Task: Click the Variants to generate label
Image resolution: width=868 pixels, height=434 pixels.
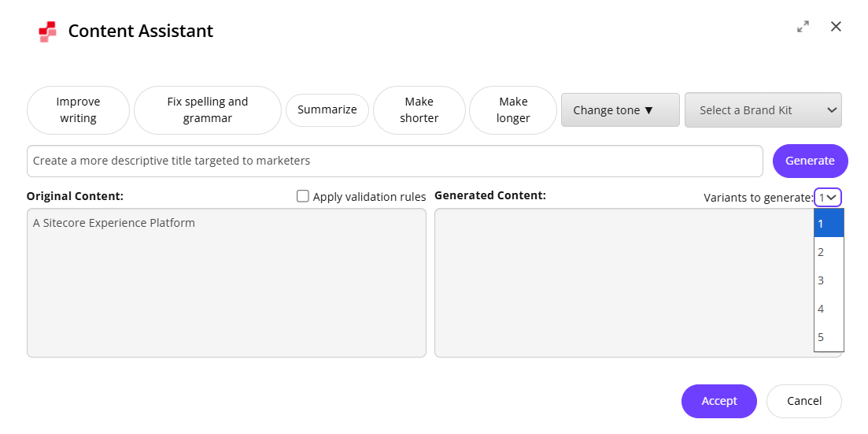Action: click(x=759, y=198)
